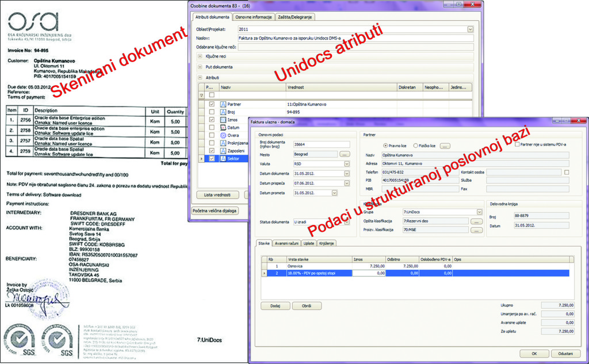
Task: Expand the Ključne reči section
Action: click(200, 56)
